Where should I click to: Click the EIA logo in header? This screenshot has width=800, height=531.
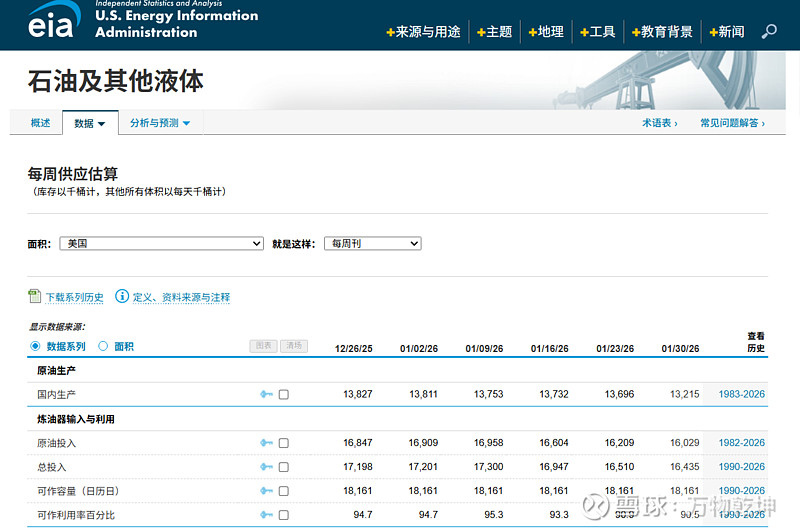[50, 21]
